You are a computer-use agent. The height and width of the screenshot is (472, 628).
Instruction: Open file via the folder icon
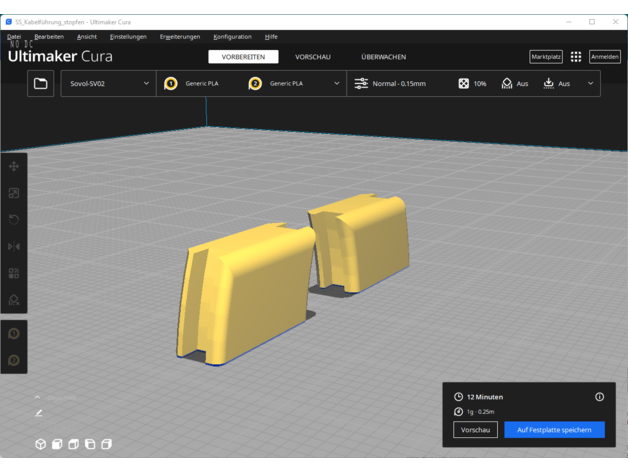pyautogui.click(x=41, y=84)
